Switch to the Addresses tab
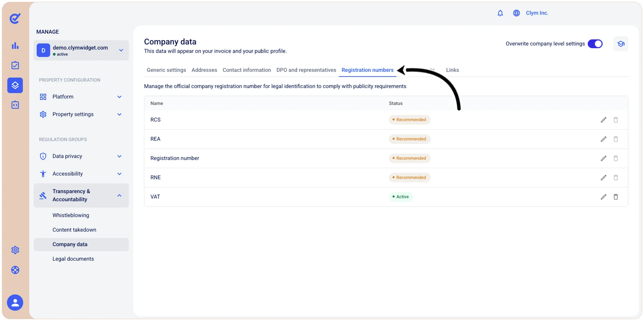The image size is (644, 321). [x=204, y=70]
